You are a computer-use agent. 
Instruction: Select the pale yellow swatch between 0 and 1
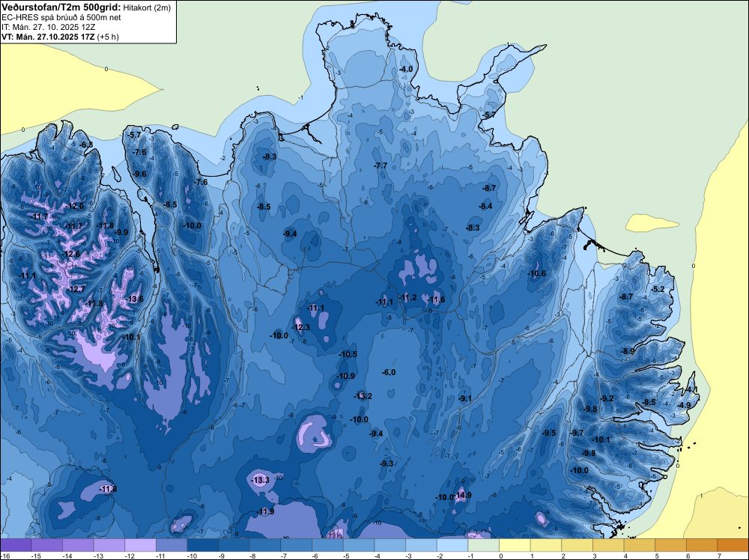point(515,545)
